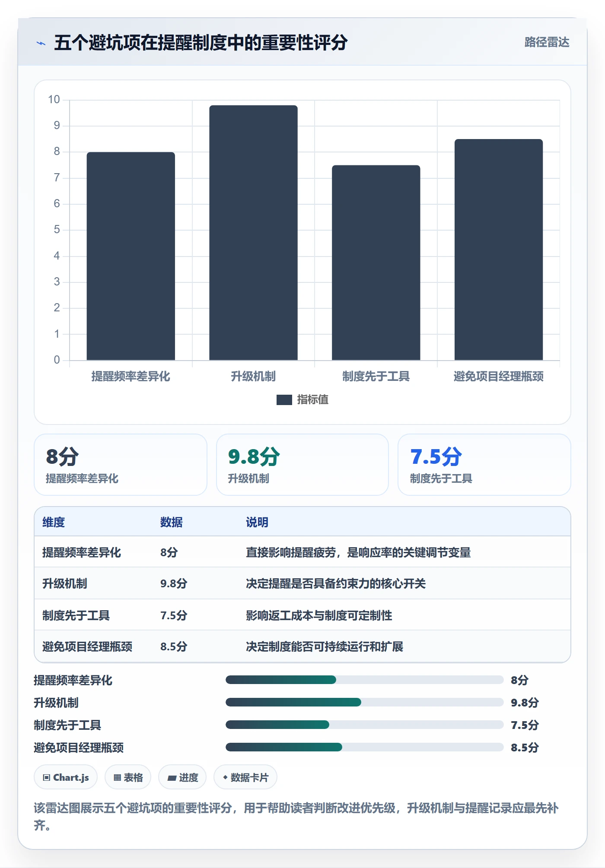The width and height of the screenshot is (605, 868).
Task: Click the 数据卡片 tag chip
Action: coord(245,777)
